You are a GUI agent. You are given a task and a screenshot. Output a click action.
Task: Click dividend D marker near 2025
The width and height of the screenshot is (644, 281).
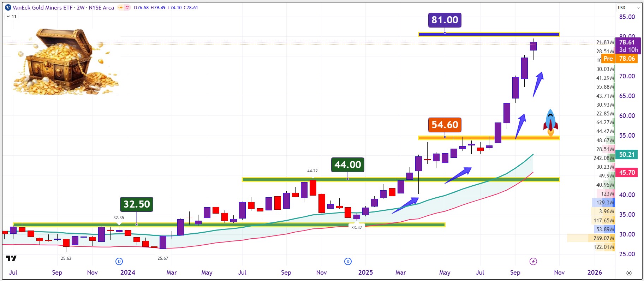(348, 261)
